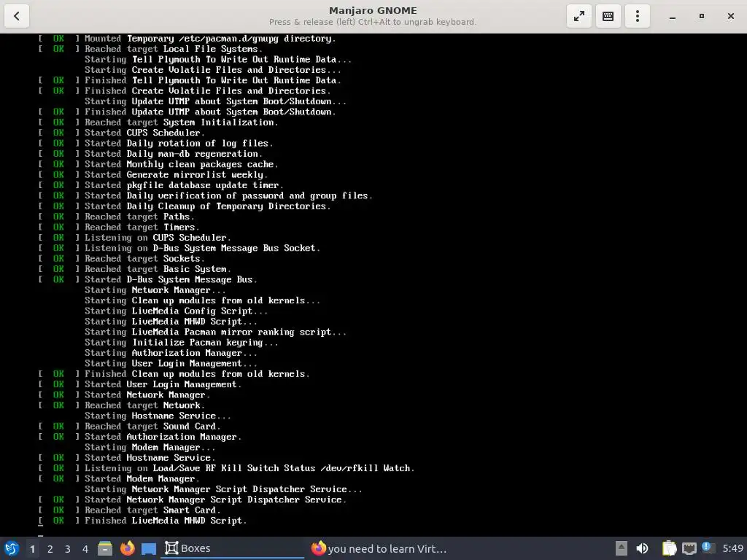Switch to workspace 4
The height and width of the screenshot is (560, 747).
pyautogui.click(x=85, y=548)
